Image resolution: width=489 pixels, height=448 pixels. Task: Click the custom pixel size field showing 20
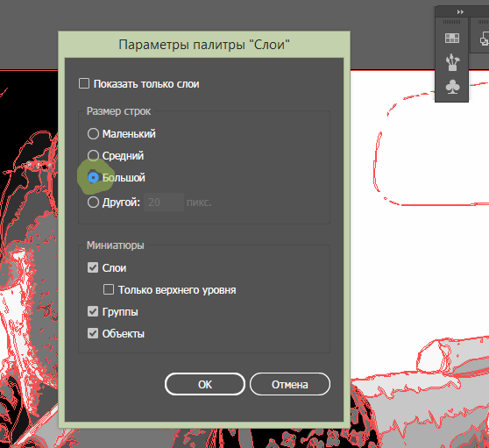pyautogui.click(x=164, y=203)
